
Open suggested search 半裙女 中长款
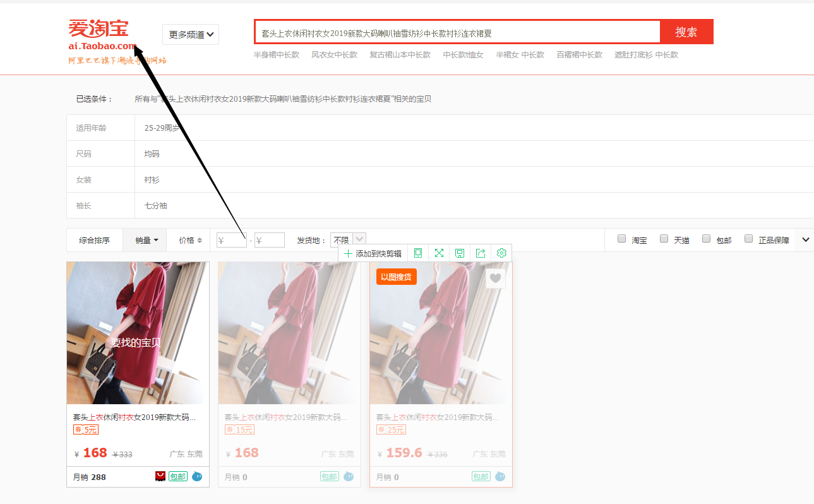[520, 55]
